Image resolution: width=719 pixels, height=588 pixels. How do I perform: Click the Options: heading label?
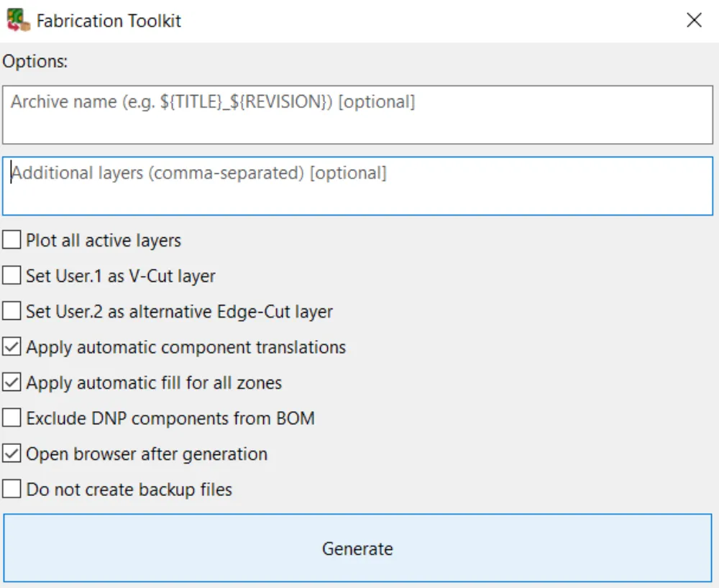click(x=35, y=62)
